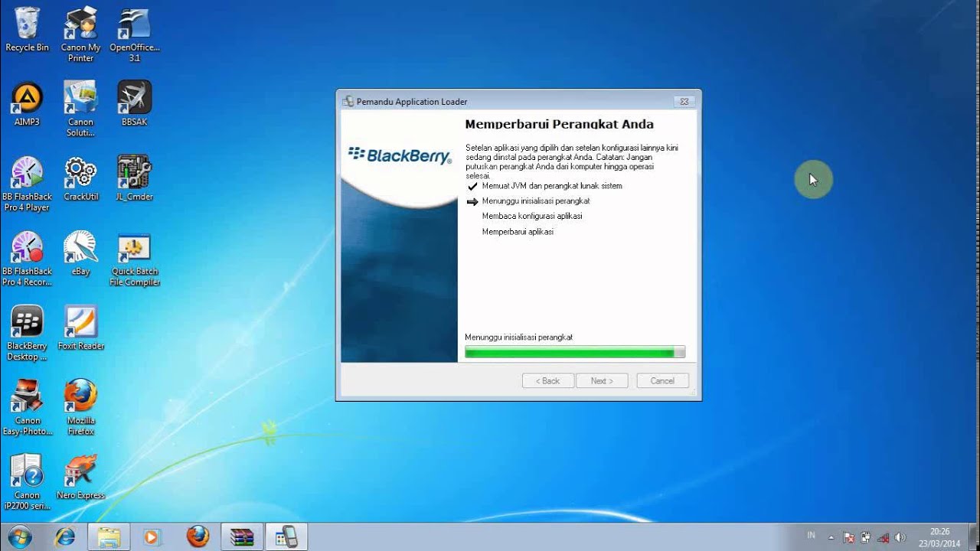Open Windows Media Player taskbar icon
Viewport: 980px width, 551px height.
(151, 536)
